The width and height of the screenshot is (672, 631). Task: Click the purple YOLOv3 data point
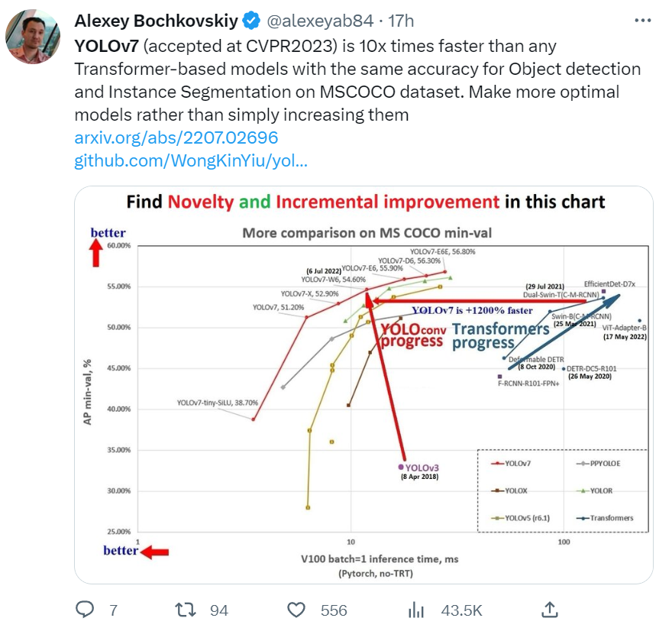point(401,467)
